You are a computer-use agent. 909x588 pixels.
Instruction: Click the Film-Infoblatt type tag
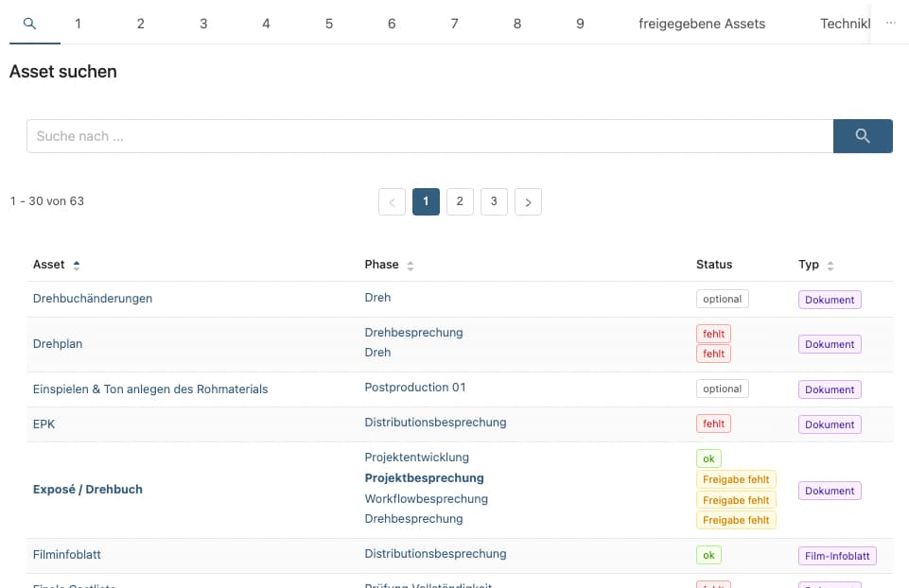pyautogui.click(x=836, y=556)
